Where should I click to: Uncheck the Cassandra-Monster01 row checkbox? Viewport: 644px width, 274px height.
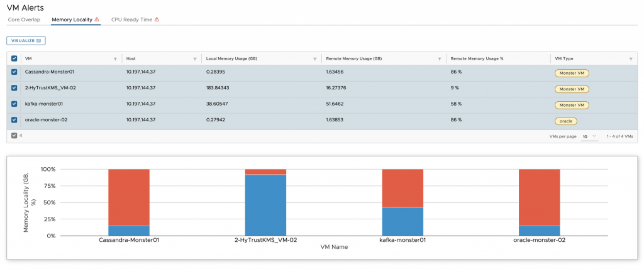point(14,72)
